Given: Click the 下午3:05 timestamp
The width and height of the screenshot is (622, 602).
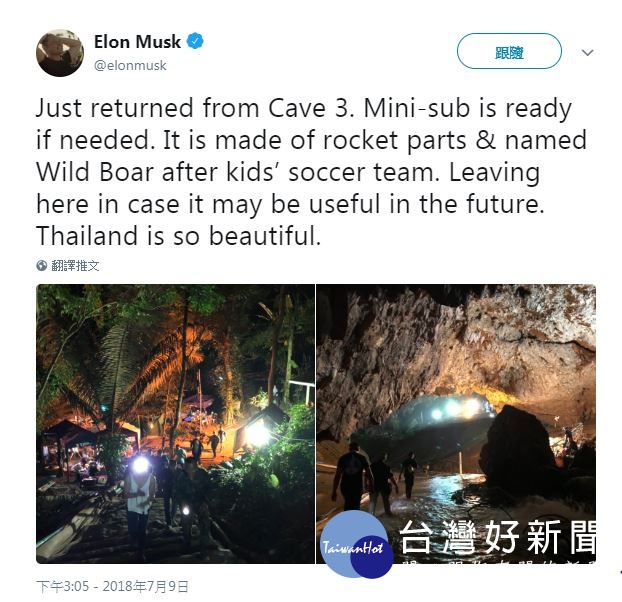Looking at the screenshot, I should [62, 586].
